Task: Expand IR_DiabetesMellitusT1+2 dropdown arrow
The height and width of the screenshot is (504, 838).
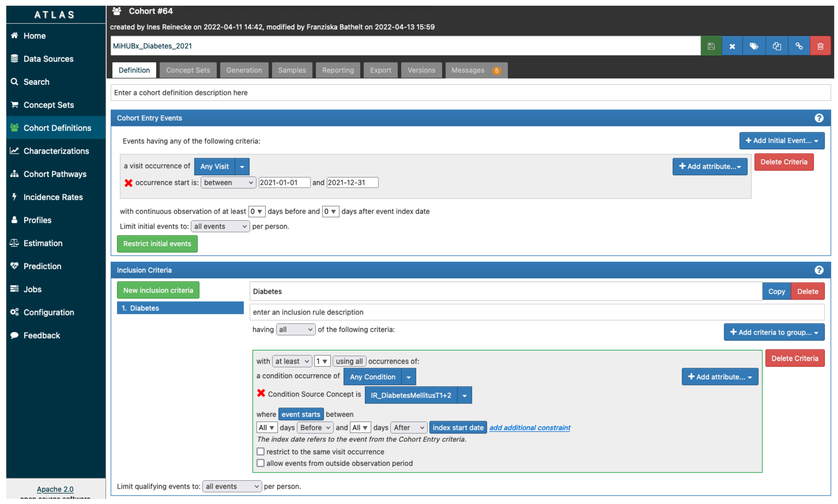Action: pos(464,395)
